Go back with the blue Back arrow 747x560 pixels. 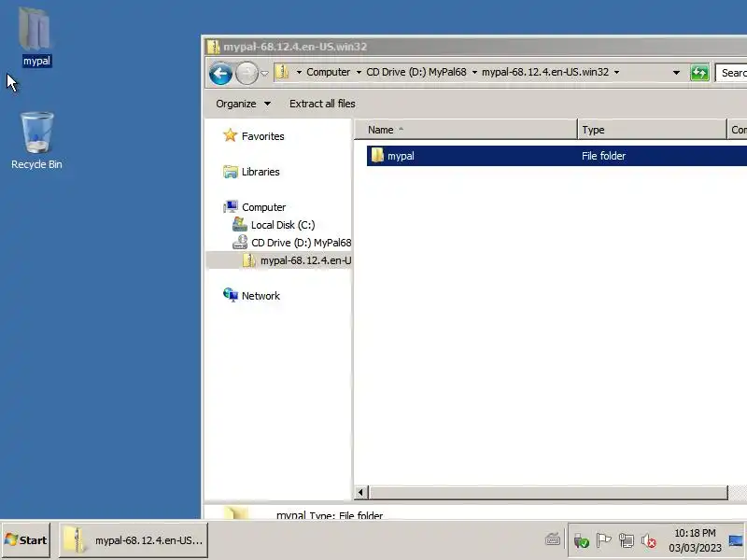(220, 74)
